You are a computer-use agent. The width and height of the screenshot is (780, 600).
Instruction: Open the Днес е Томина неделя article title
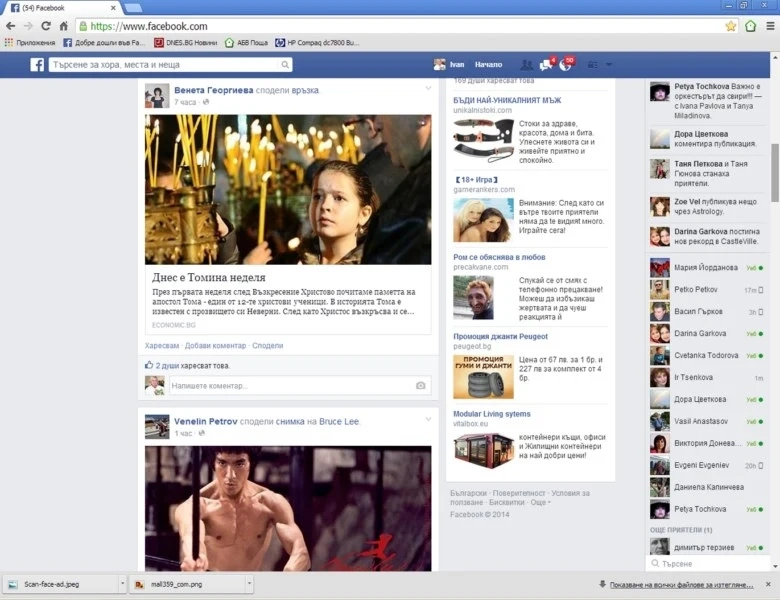[x=209, y=277]
